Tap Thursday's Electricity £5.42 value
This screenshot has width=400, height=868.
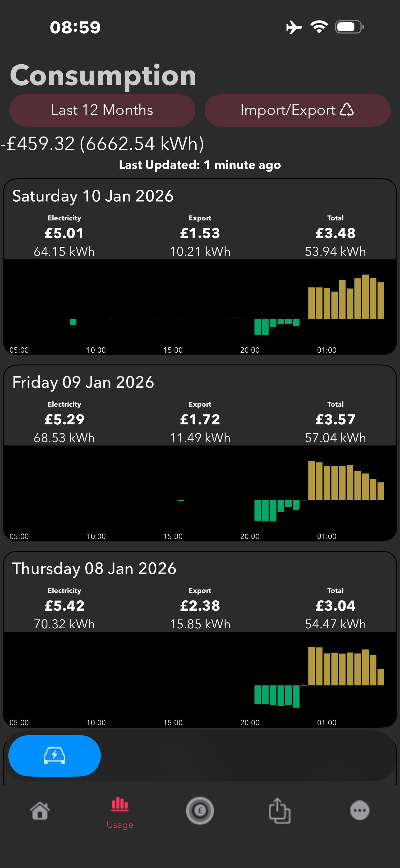[x=64, y=606]
